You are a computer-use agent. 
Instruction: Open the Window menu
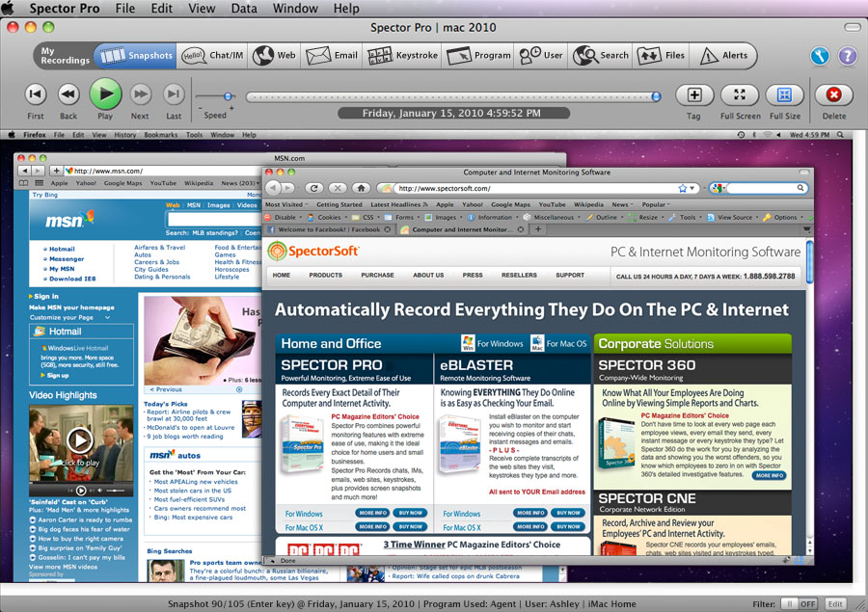pos(296,9)
